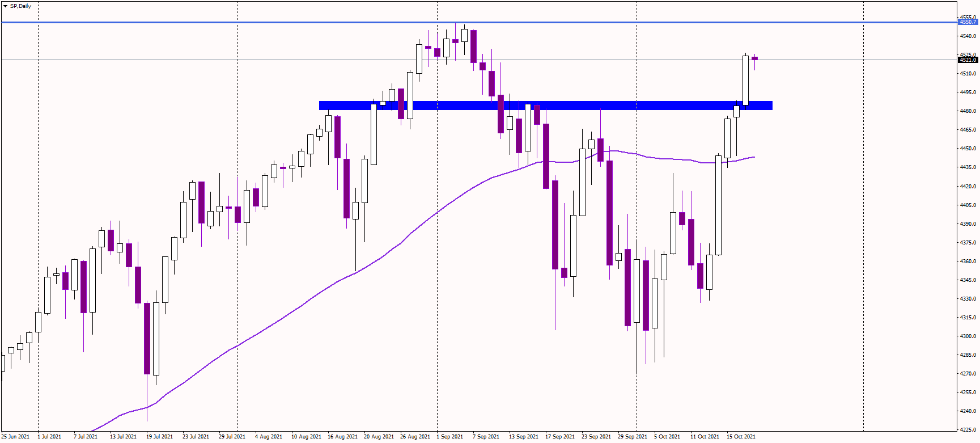Click the 4240.0 price axis label
The width and height of the screenshot is (980, 443).
click(x=968, y=411)
